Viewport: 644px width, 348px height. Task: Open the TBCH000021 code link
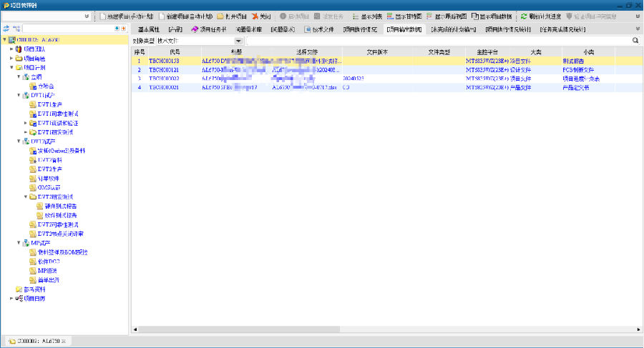pyautogui.click(x=164, y=87)
